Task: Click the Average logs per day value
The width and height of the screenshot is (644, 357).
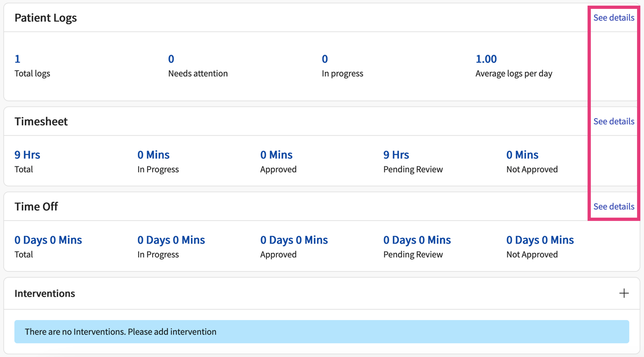Action: (x=486, y=58)
